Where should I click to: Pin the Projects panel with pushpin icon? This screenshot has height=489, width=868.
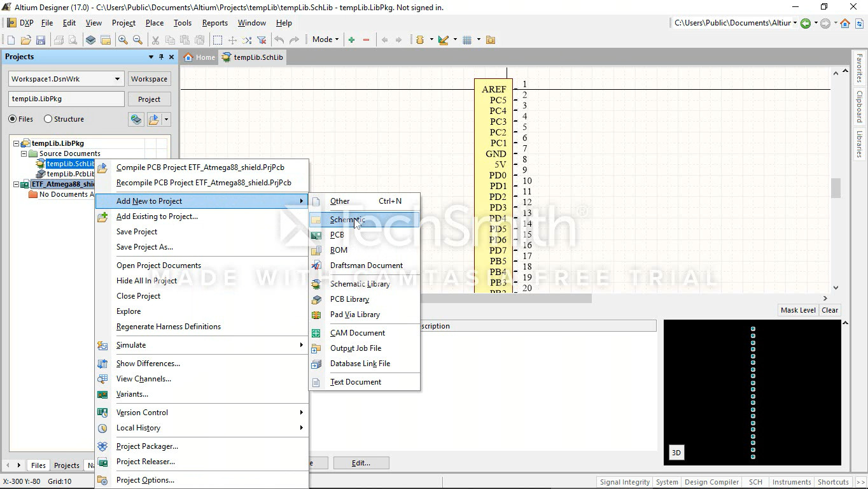[x=161, y=57]
